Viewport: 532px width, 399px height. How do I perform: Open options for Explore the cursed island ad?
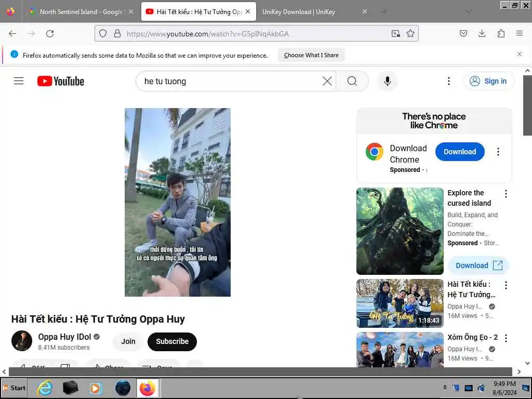(506, 194)
